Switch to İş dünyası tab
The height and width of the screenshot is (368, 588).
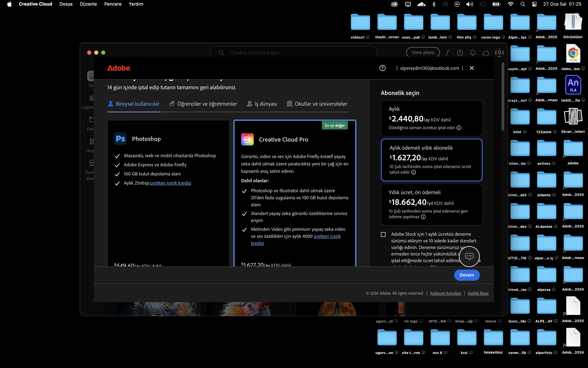(x=262, y=104)
